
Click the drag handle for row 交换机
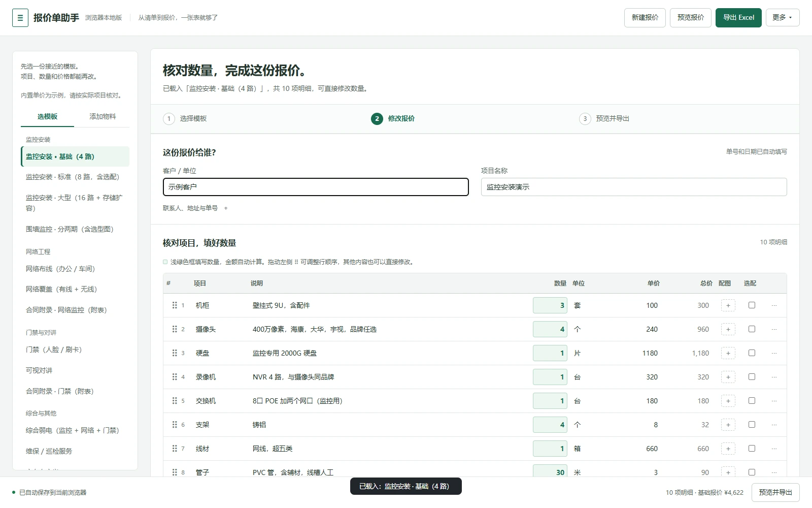tap(175, 401)
